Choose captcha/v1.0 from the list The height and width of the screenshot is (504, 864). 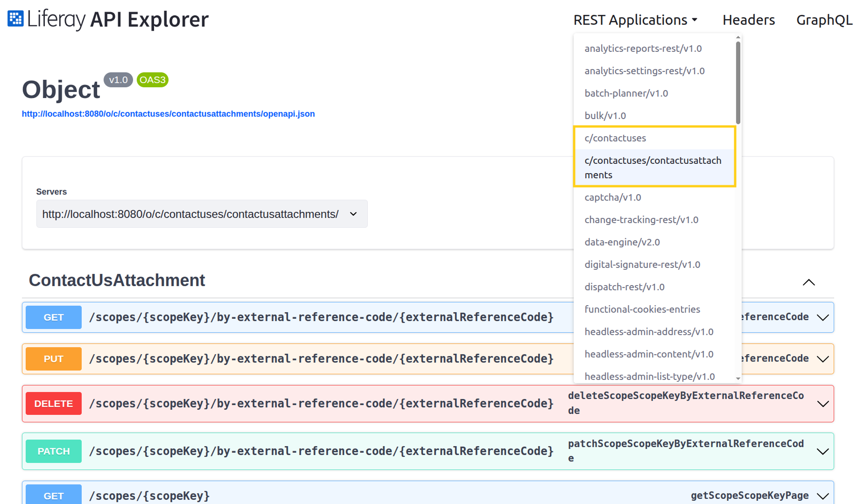click(x=654, y=197)
